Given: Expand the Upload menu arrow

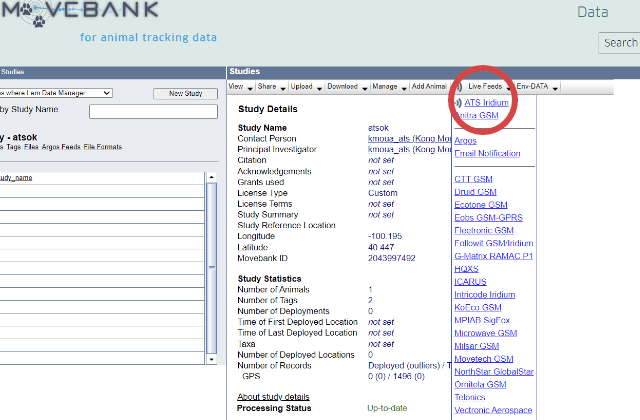Looking at the screenshot, I should tap(319, 88).
